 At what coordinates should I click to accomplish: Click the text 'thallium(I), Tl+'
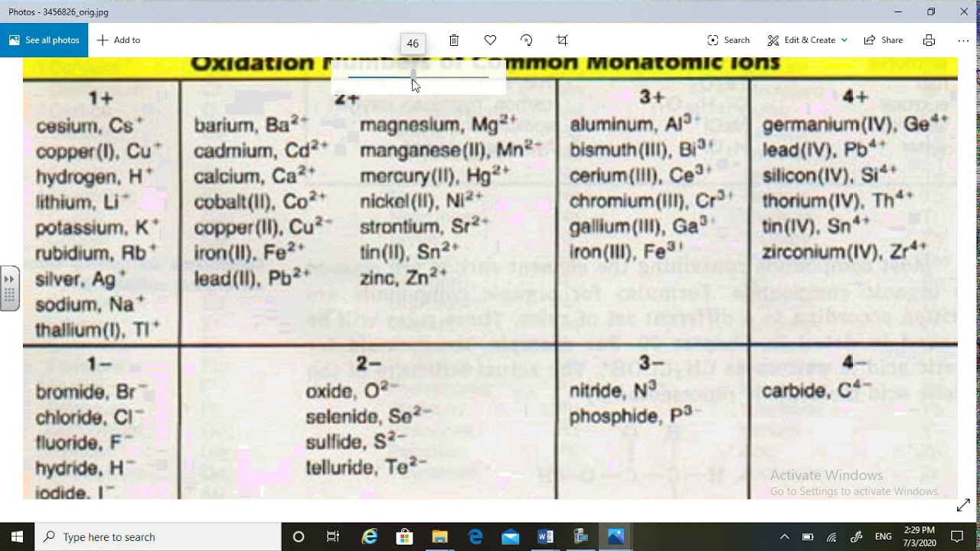click(98, 329)
